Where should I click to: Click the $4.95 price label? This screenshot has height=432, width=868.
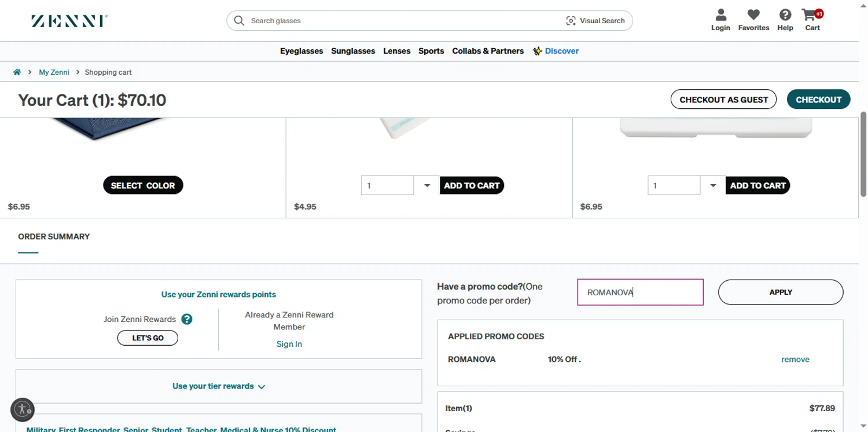click(x=305, y=206)
